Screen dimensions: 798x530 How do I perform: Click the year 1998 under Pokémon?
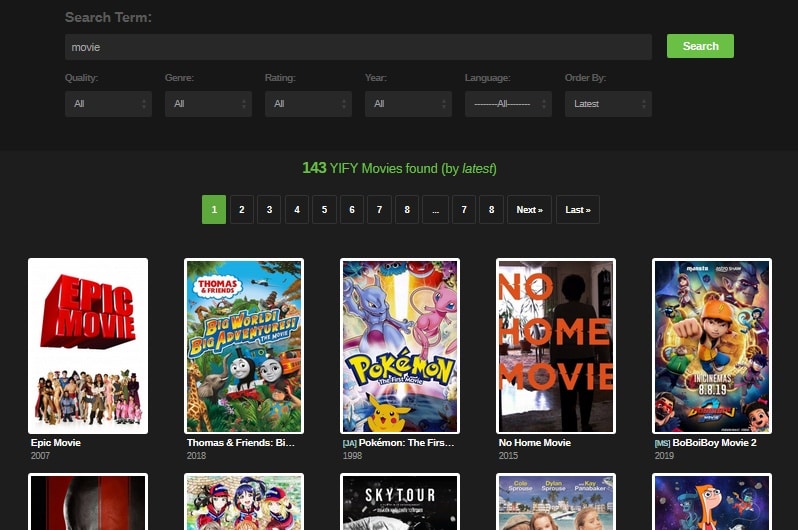[x=352, y=456]
